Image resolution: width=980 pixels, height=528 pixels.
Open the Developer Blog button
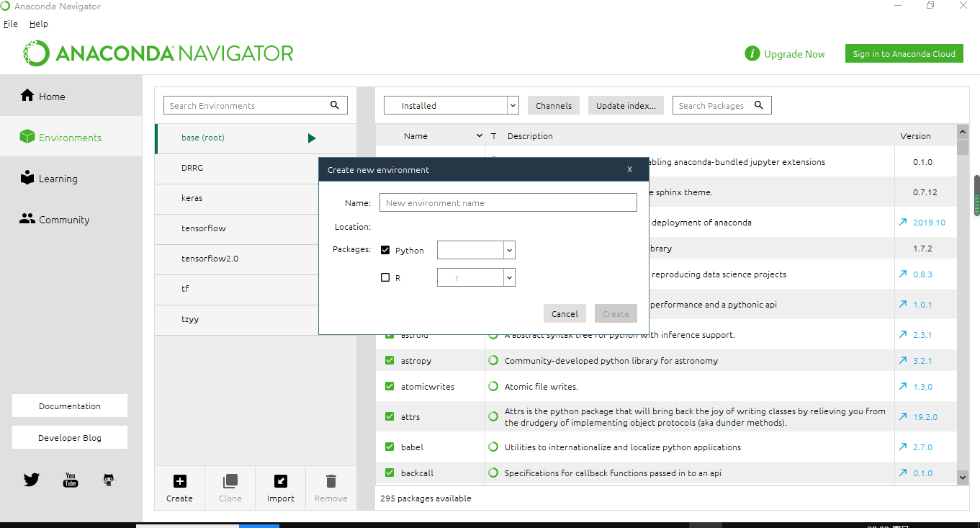70,437
